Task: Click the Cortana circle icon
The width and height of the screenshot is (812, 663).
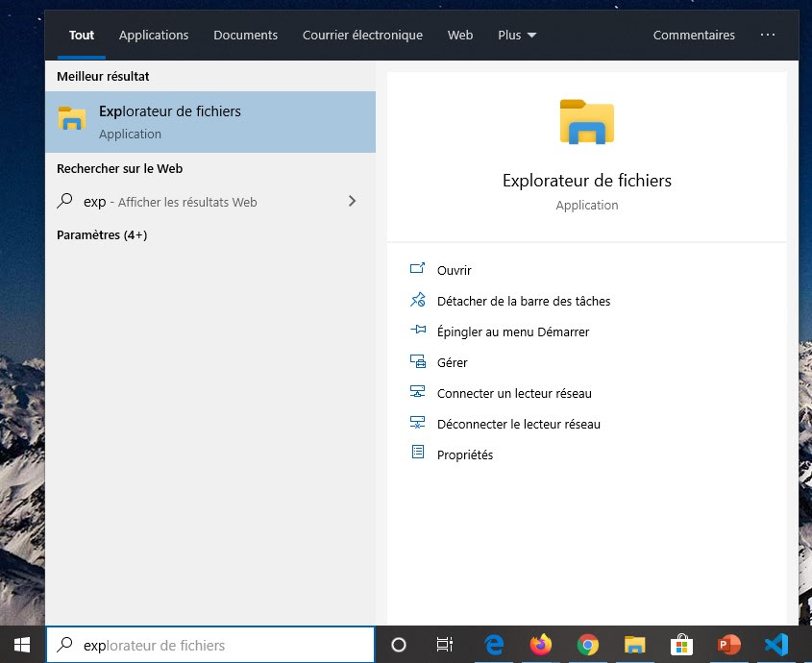Action: point(398,645)
